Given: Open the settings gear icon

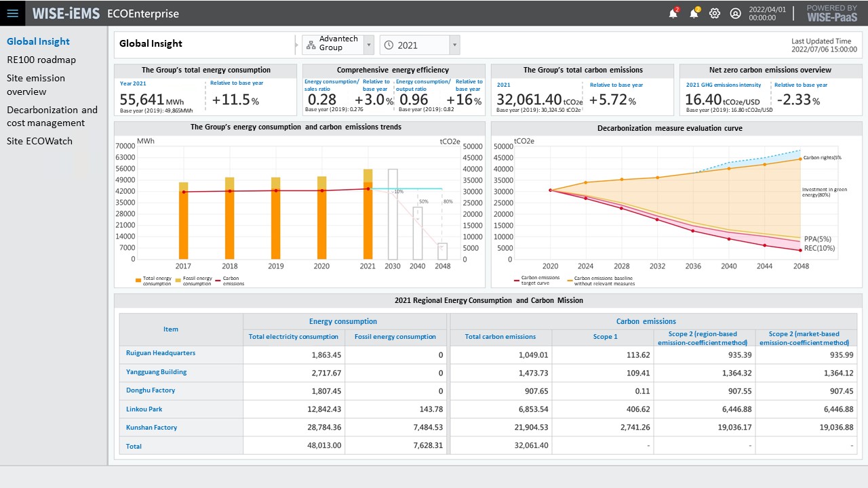Looking at the screenshot, I should [715, 13].
